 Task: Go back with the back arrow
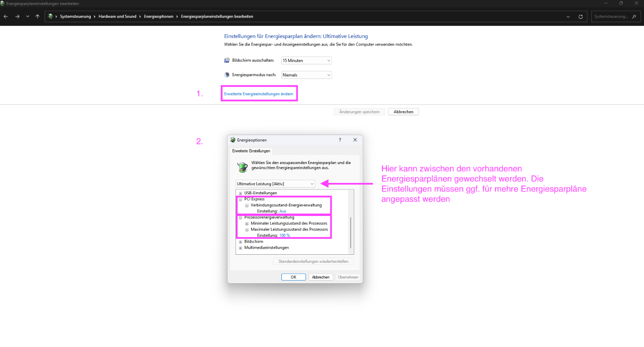(6, 17)
